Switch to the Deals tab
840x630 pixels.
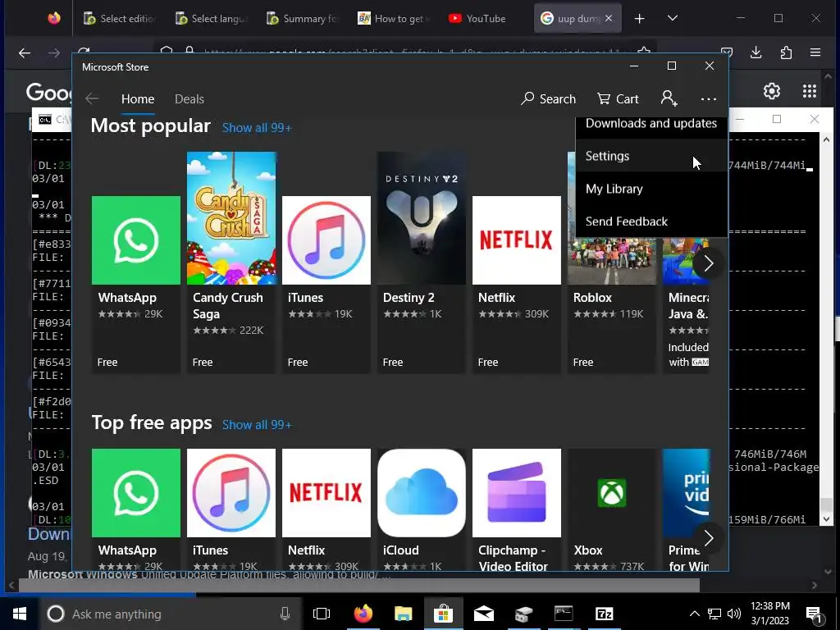189,99
